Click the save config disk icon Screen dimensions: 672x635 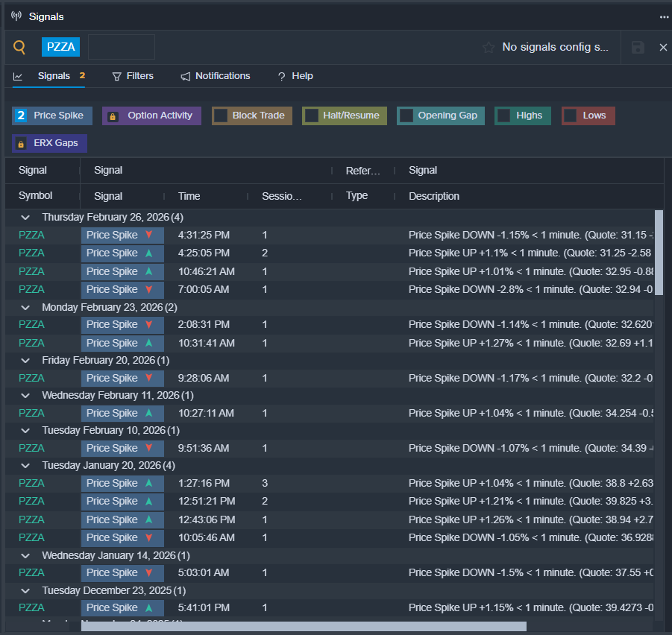tap(638, 47)
